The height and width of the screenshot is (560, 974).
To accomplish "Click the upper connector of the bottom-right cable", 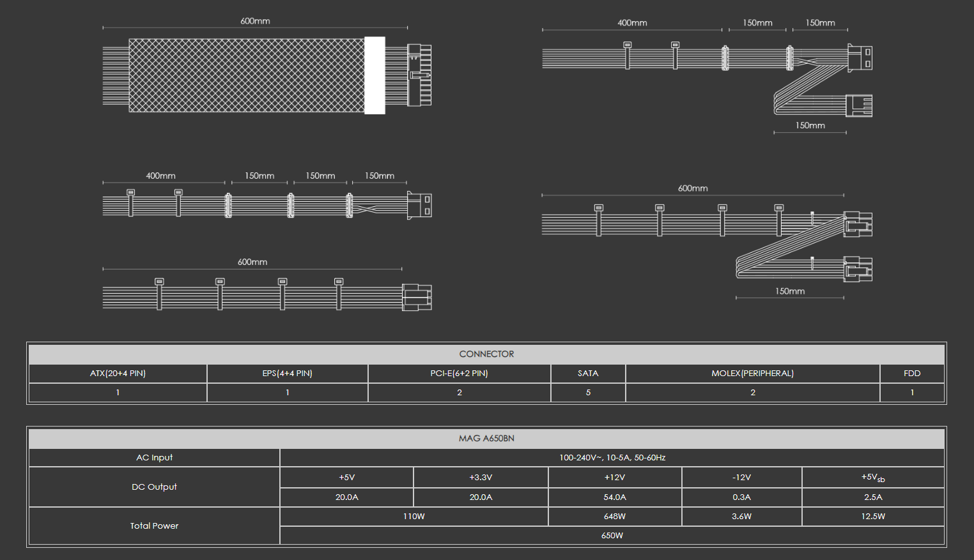I will [x=858, y=225].
